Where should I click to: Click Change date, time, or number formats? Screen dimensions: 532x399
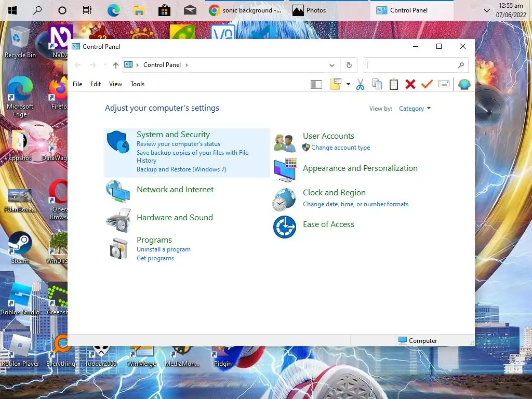pos(355,204)
